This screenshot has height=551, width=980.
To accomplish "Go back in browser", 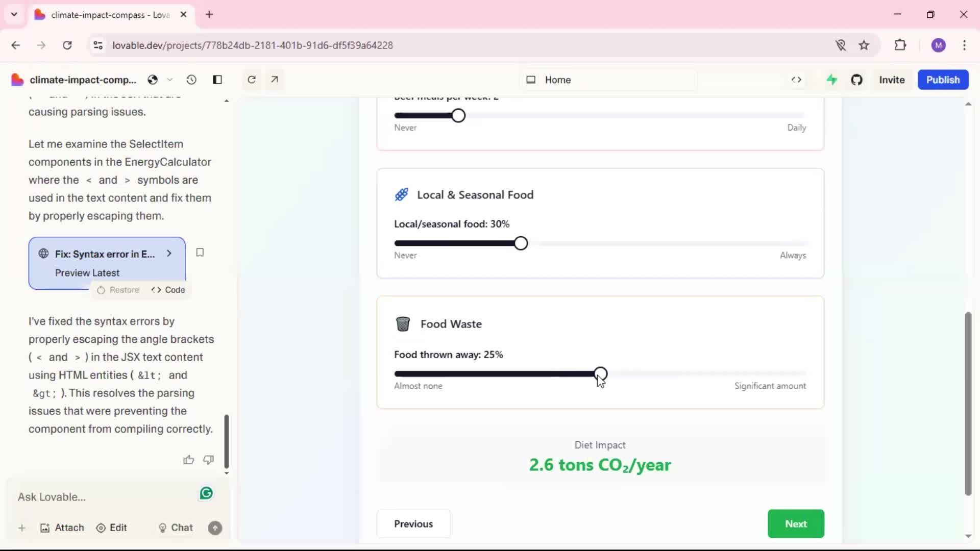I will pyautogui.click(x=16, y=45).
